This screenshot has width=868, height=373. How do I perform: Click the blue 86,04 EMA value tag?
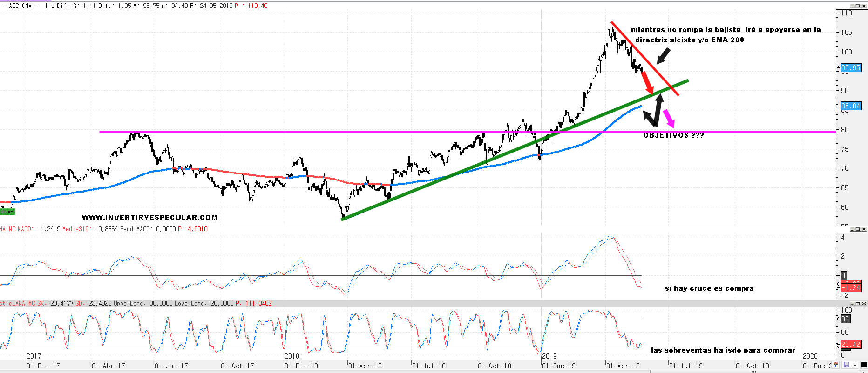click(x=851, y=106)
